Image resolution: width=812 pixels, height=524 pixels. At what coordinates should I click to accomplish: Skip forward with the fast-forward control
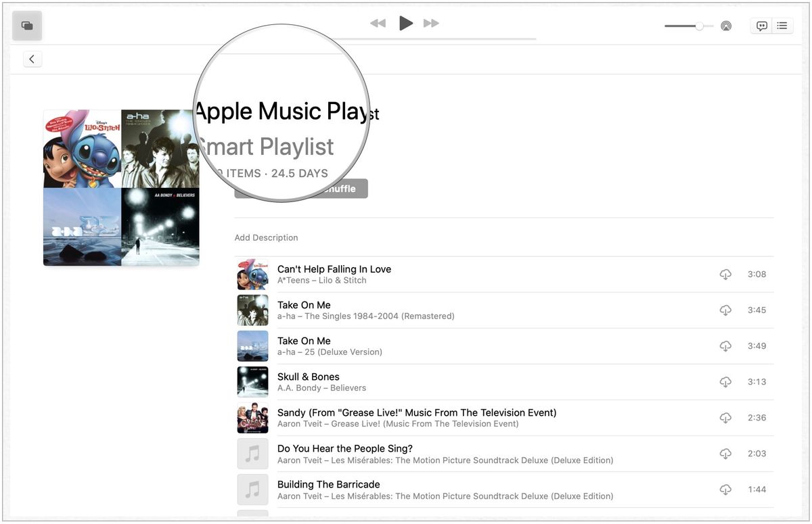[431, 22]
